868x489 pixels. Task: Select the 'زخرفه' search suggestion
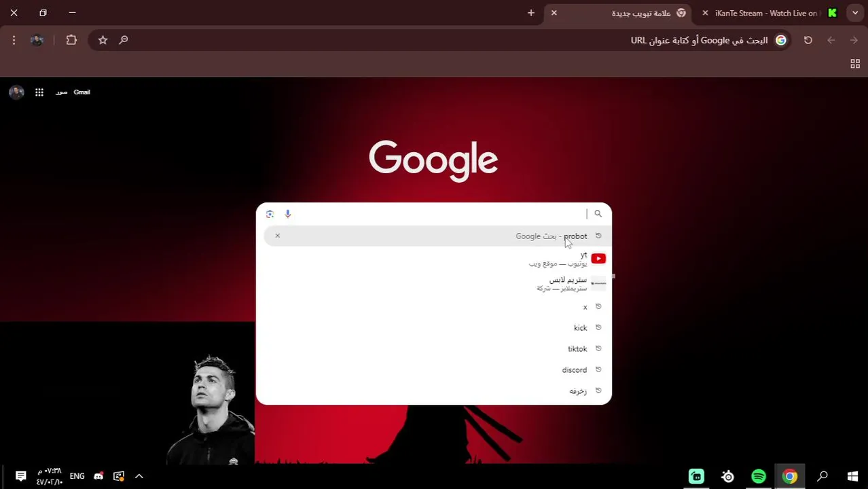click(x=434, y=391)
